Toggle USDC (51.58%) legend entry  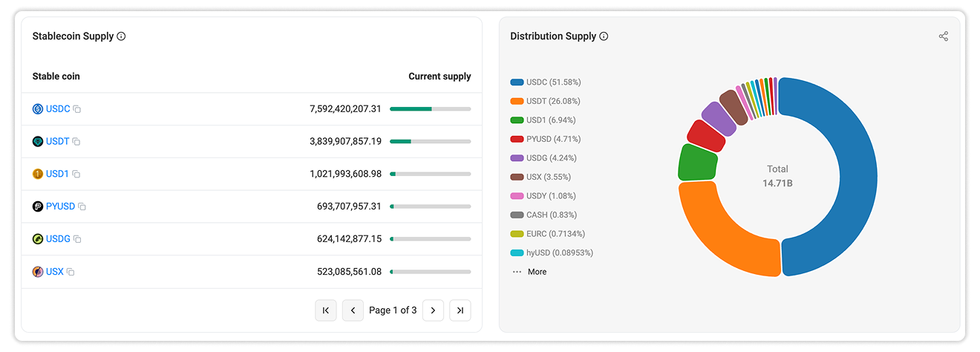click(x=546, y=82)
